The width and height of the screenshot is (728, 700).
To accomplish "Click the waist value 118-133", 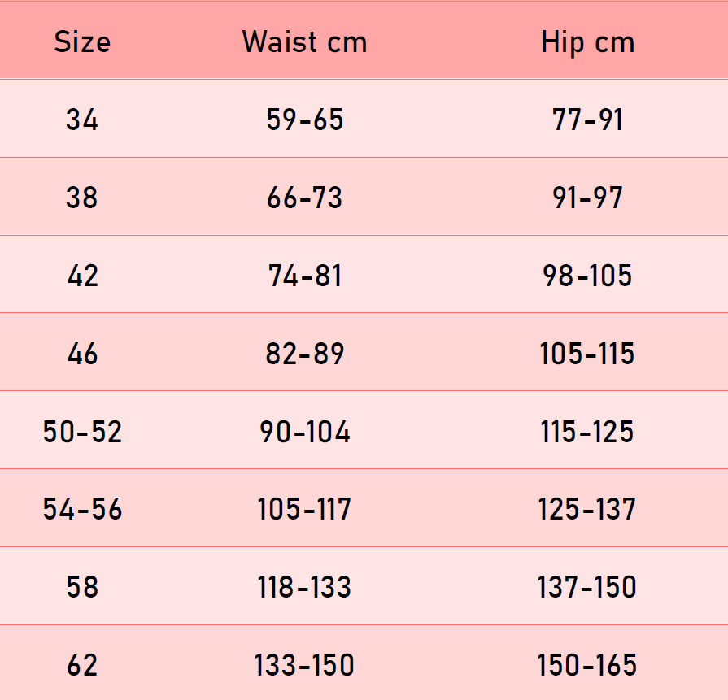I will 305,587.
